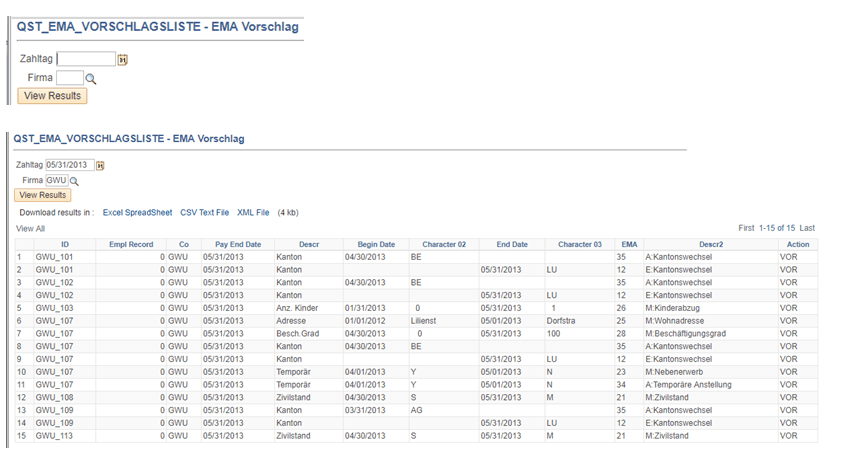
Task: Click Zahltag field containing 05/31/2013
Action: [70, 165]
